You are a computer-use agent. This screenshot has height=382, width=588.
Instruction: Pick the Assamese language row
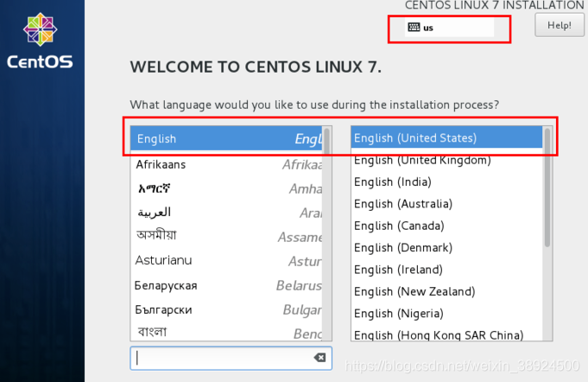tap(226, 237)
